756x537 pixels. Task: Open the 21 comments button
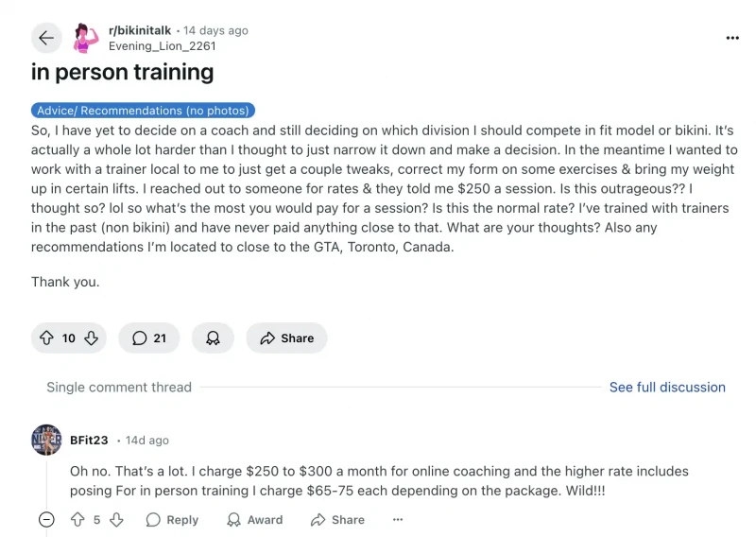click(x=149, y=338)
